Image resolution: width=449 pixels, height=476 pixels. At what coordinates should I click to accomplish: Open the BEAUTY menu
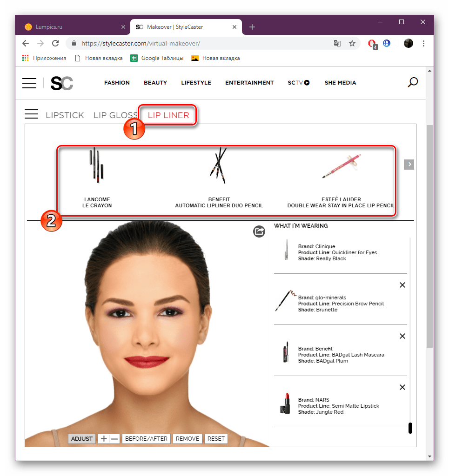tap(155, 83)
